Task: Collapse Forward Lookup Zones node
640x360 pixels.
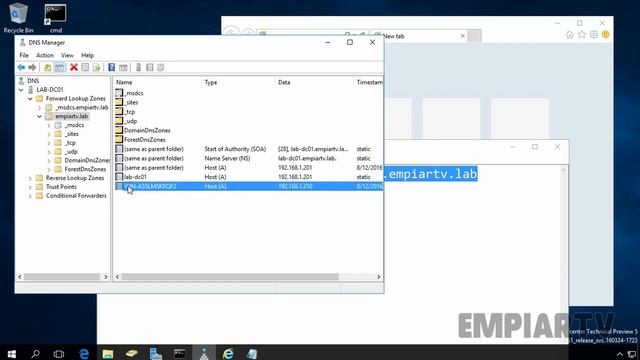Action: point(30,99)
